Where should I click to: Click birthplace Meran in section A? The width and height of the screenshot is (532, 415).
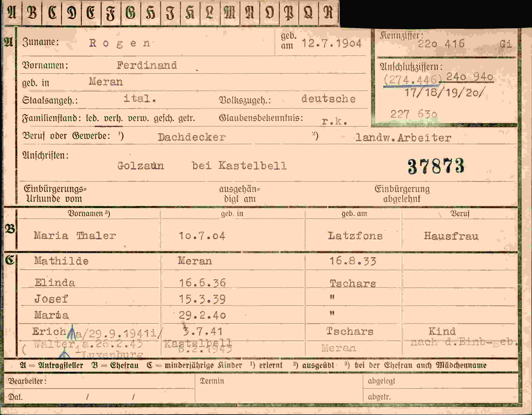point(106,82)
